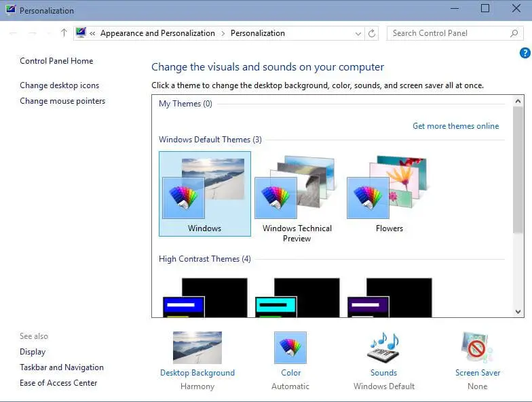
Task: Click the theme list scroll up arrow
Action: (518, 101)
